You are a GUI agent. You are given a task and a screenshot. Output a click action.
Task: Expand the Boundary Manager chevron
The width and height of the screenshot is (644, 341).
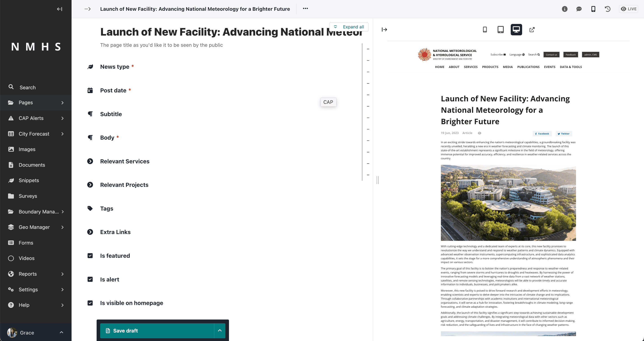point(63,212)
